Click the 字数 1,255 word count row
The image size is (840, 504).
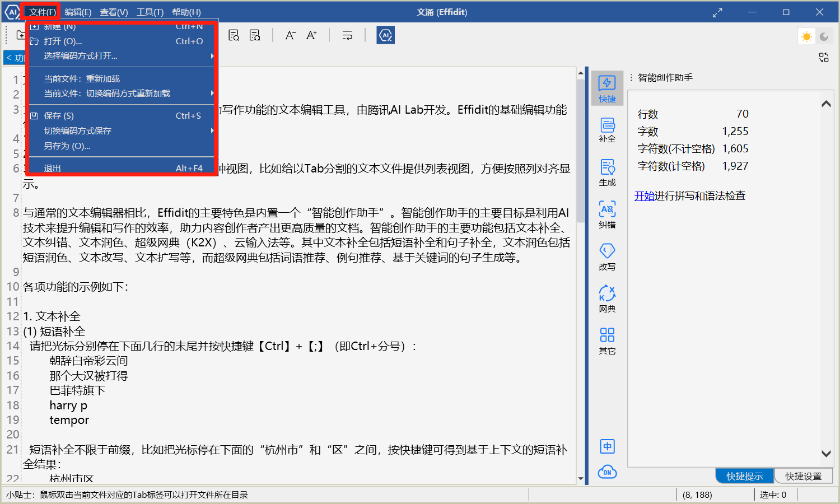(693, 132)
